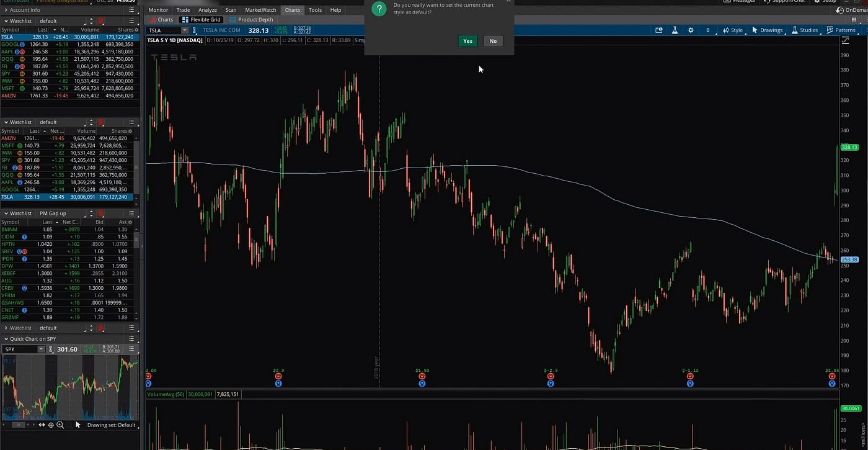Switch to Flexible Grid sub-tab
This screenshot has height=450, width=868.
click(201, 20)
